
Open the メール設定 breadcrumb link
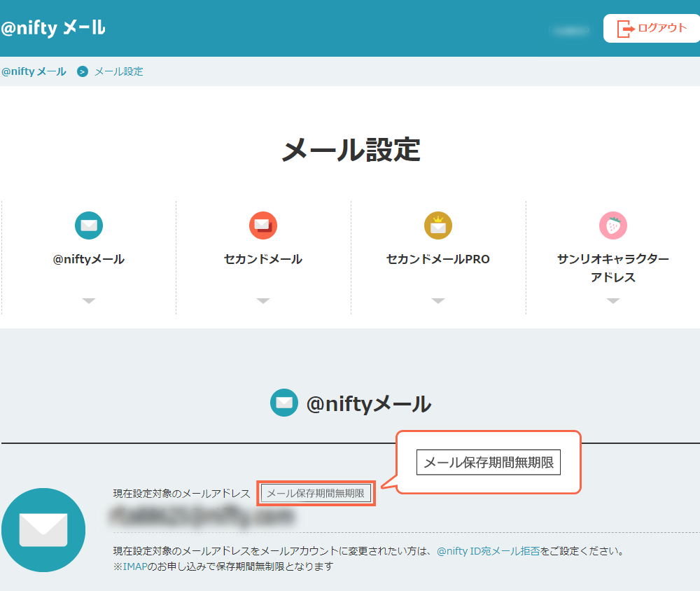point(119,71)
